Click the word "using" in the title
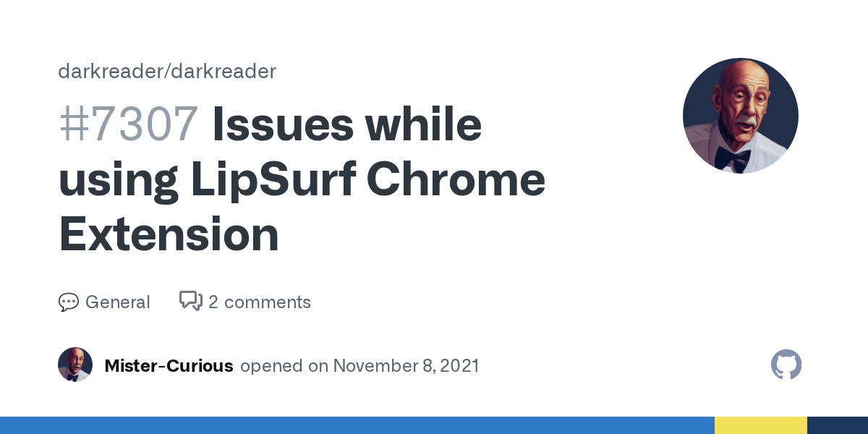 point(118,179)
